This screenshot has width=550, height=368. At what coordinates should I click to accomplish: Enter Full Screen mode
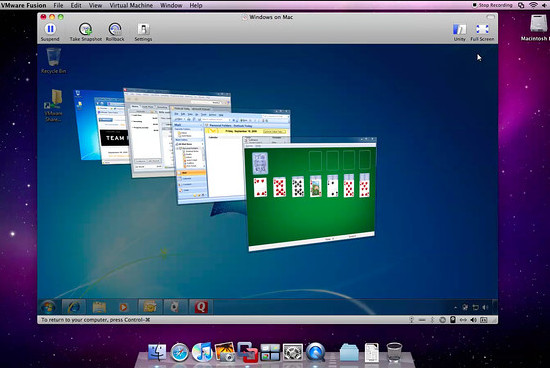pos(482,32)
